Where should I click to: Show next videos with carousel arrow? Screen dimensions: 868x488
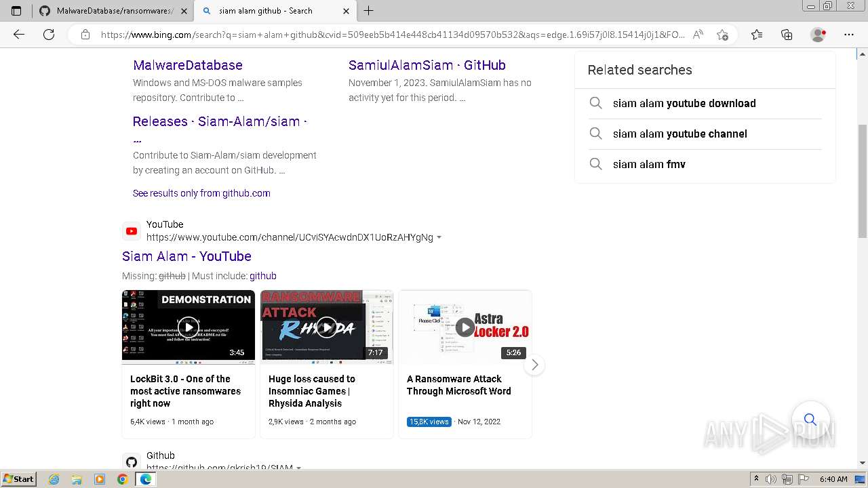(x=534, y=365)
